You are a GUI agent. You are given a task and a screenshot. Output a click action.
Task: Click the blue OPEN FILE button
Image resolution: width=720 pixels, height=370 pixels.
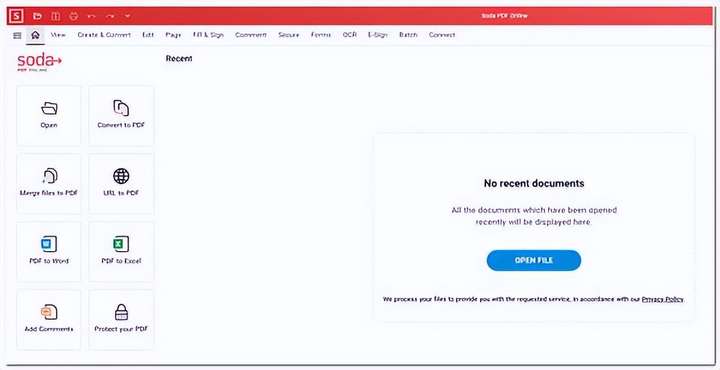[x=534, y=260]
